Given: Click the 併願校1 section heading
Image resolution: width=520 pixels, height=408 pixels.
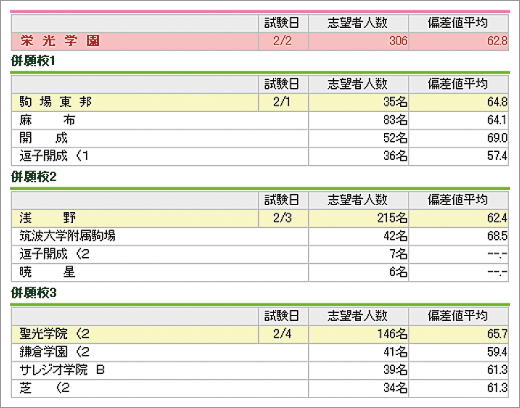Looking at the screenshot, I should [x=33, y=61].
